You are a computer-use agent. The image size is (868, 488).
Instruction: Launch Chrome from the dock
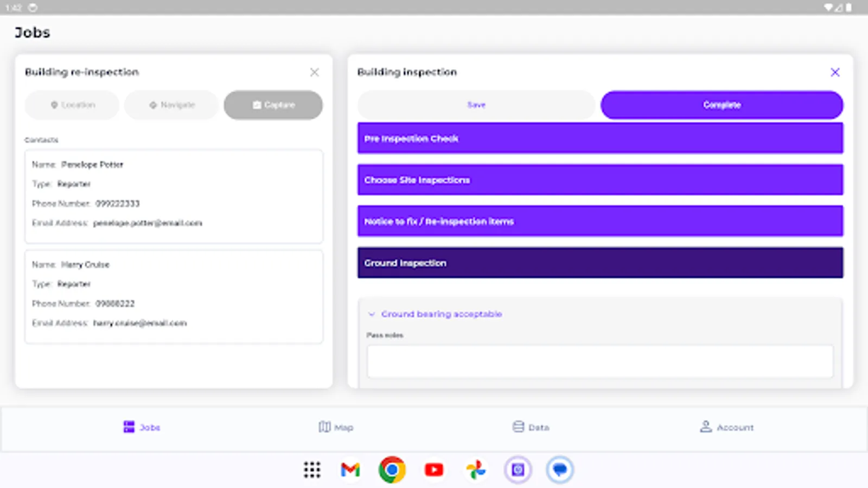(392, 470)
